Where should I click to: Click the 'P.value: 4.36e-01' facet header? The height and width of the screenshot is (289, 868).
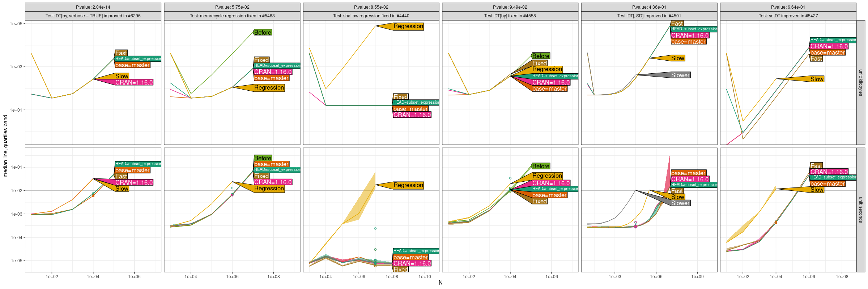click(649, 7)
